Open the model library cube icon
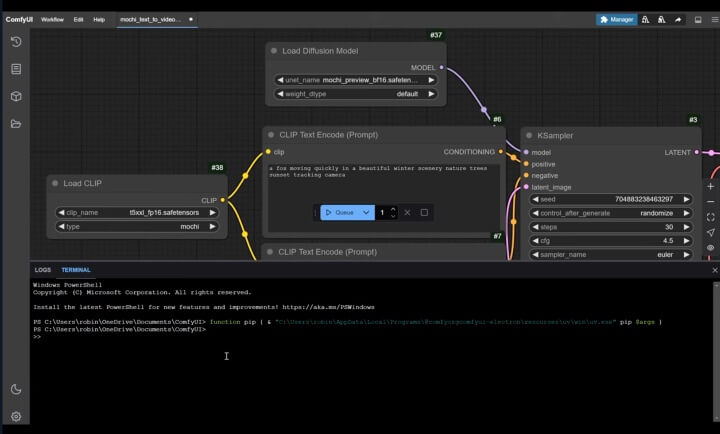720x434 pixels. [x=16, y=96]
